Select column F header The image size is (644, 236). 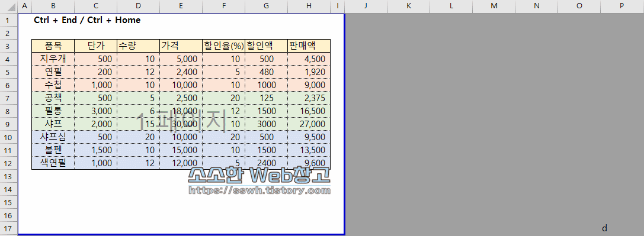coord(224,6)
